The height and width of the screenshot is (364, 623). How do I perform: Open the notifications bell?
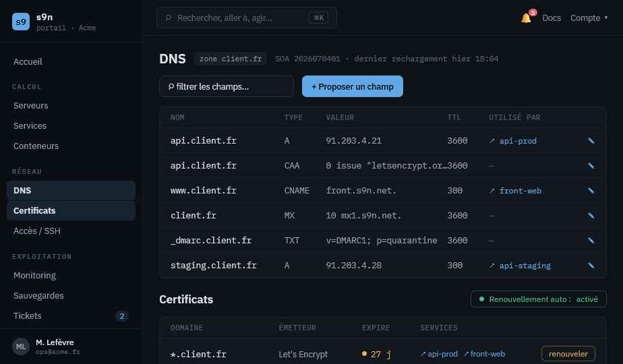point(526,18)
